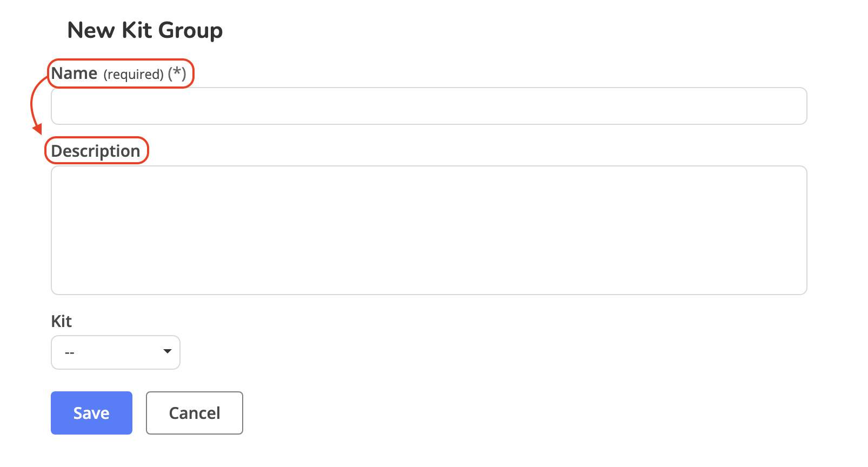Click the Kit label text
This screenshot has width=868, height=467.
click(61, 322)
